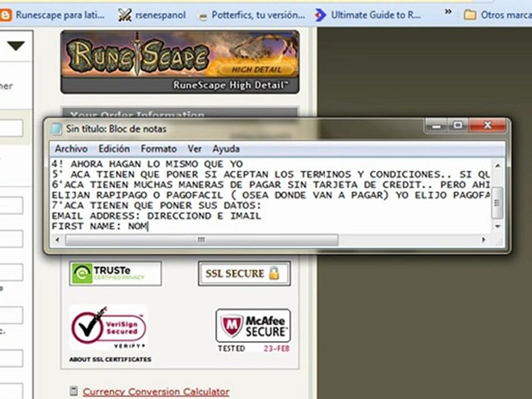Click the Notepad vertical scroll up arrow
The height and width of the screenshot is (399, 532).
(x=498, y=165)
